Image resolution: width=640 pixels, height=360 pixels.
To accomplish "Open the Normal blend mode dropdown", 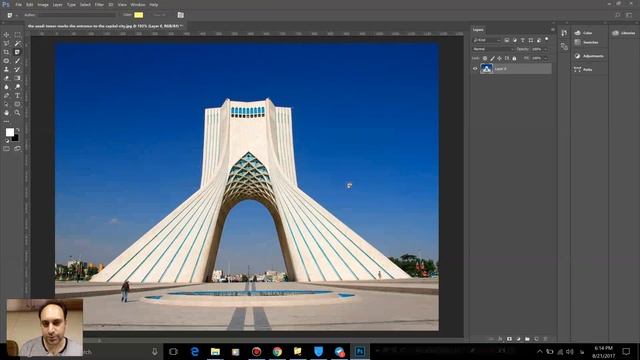I will coord(493,49).
